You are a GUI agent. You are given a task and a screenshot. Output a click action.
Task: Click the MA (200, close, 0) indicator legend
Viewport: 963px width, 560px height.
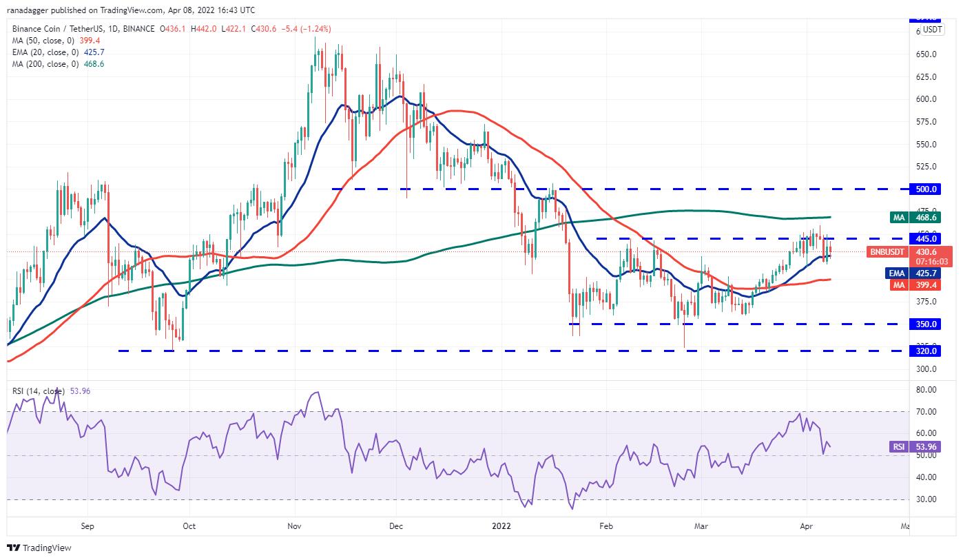(x=45, y=64)
